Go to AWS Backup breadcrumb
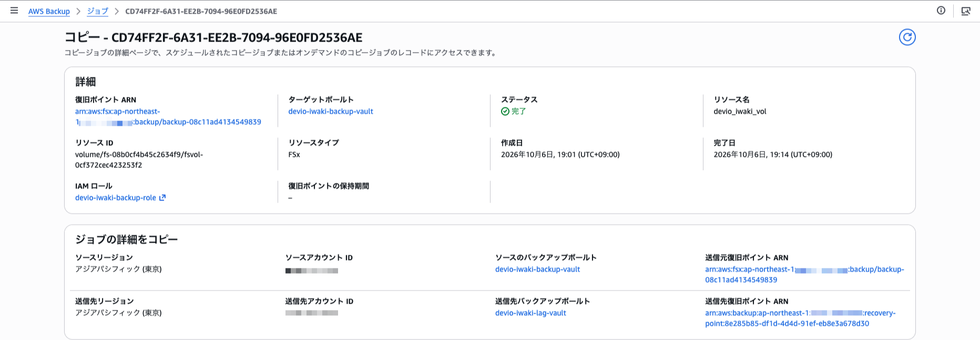The image size is (980, 340). coord(49,12)
